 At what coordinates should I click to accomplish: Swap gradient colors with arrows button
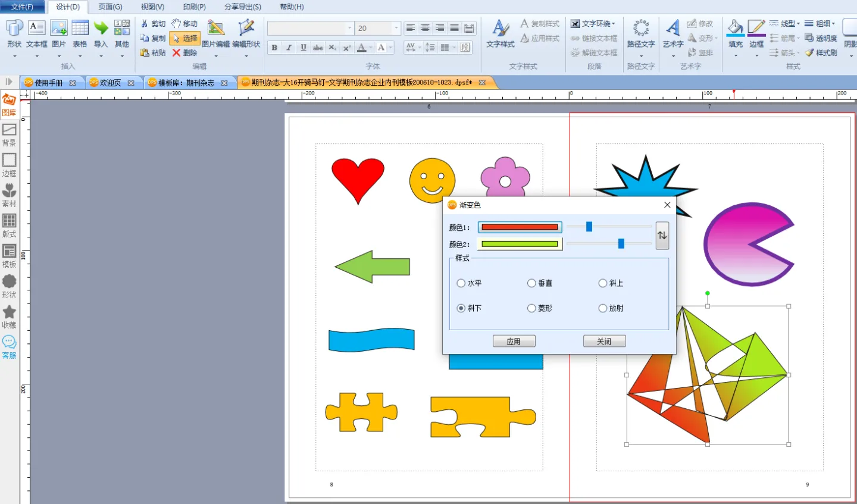point(662,236)
